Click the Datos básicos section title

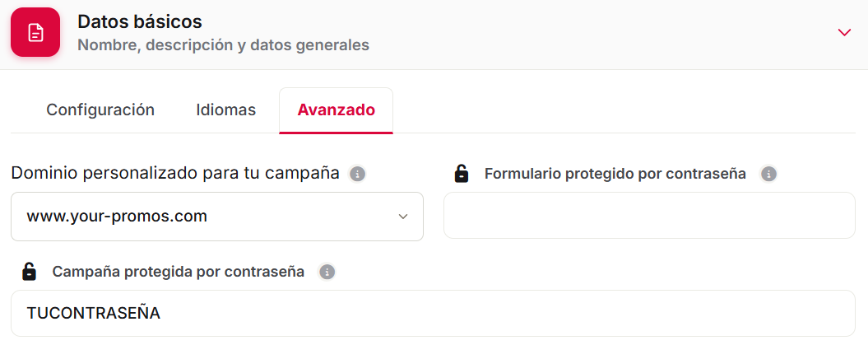point(140,21)
